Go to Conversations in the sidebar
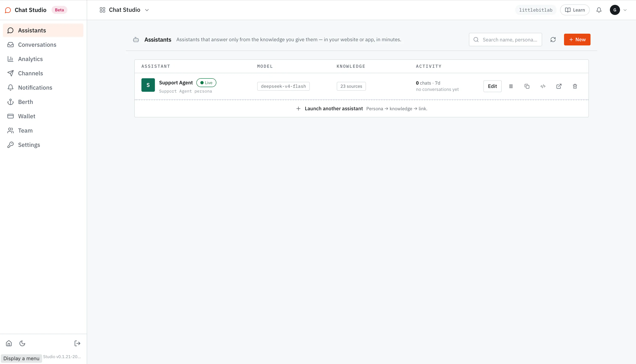This screenshot has width=636, height=364. (x=43, y=44)
